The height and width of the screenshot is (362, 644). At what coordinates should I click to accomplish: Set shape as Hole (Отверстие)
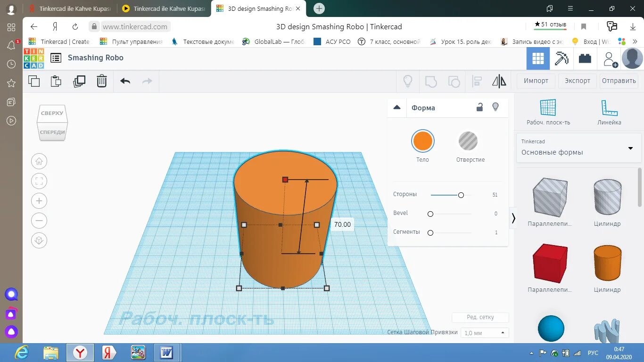coord(468,141)
